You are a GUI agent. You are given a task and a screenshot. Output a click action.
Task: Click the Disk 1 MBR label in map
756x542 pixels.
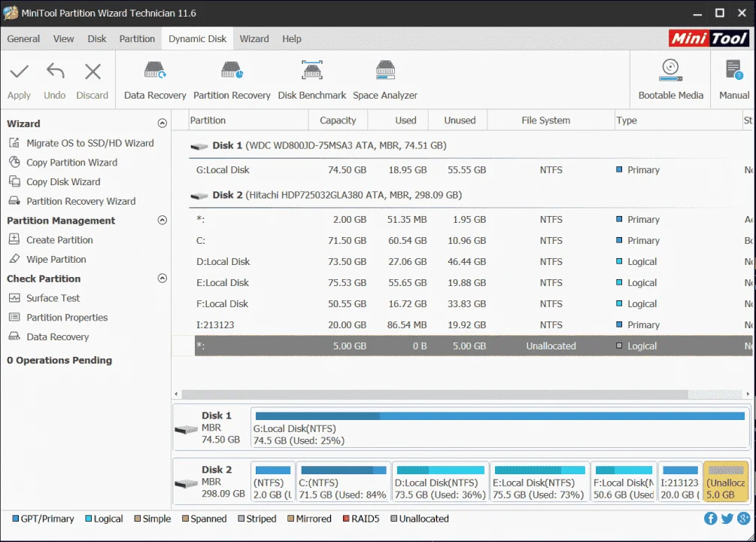(211, 428)
